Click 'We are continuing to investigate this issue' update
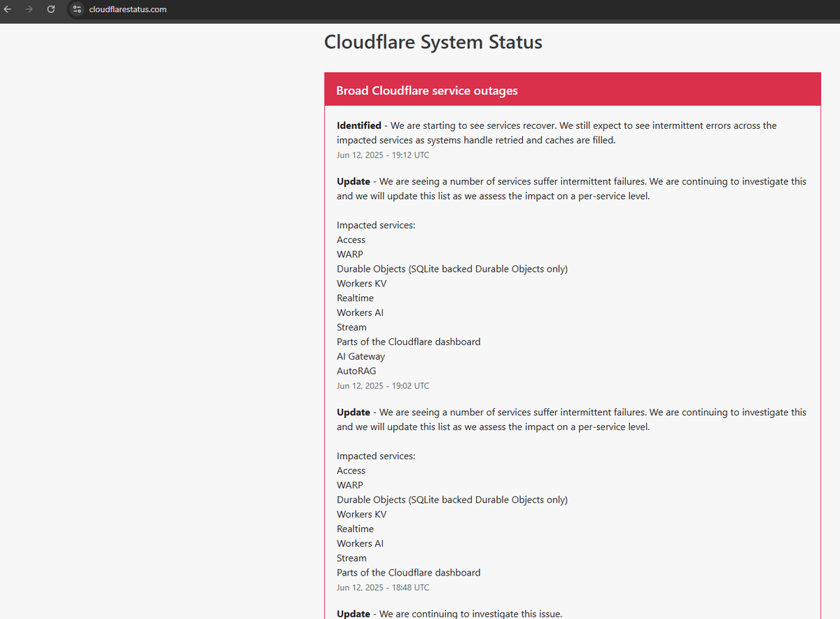The image size is (840, 619). [470, 613]
